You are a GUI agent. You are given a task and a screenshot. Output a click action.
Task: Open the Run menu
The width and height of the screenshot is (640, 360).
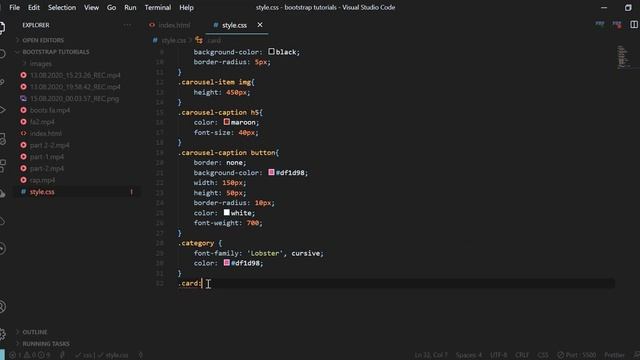point(130,7)
